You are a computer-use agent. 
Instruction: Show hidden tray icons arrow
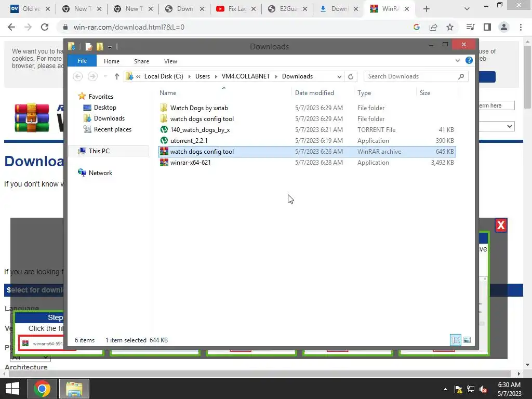pyautogui.click(x=445, y=389)
